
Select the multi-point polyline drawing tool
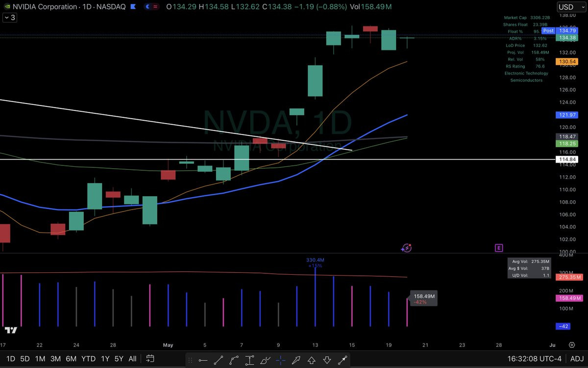pos(234,360)
